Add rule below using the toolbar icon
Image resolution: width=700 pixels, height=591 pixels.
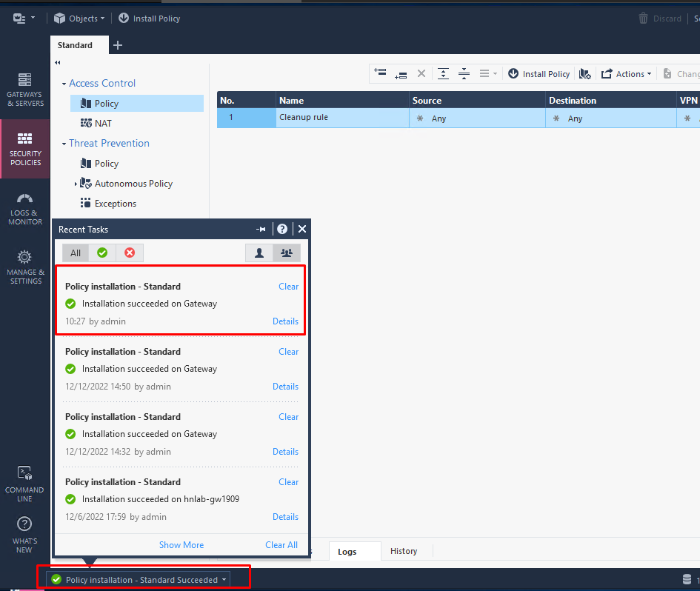pos(401,73)
